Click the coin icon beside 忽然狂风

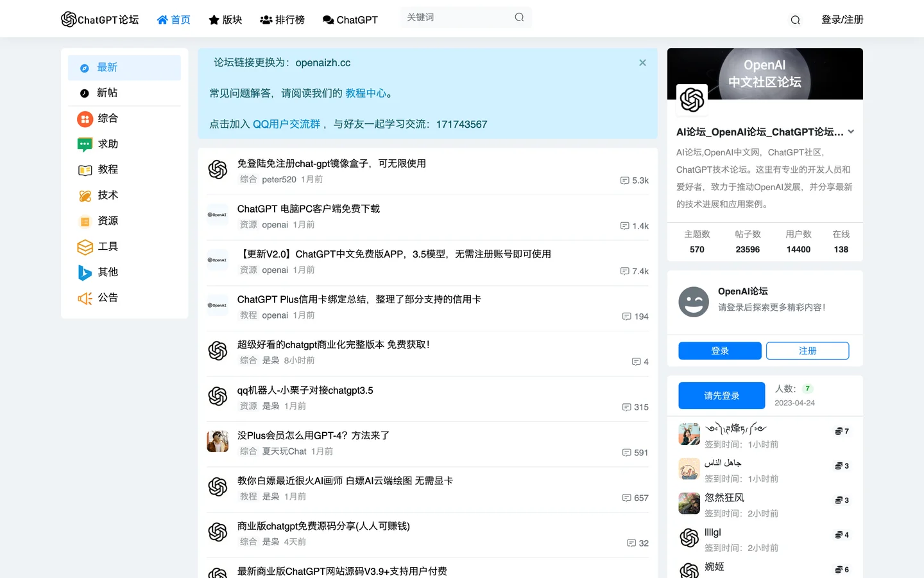839,500
